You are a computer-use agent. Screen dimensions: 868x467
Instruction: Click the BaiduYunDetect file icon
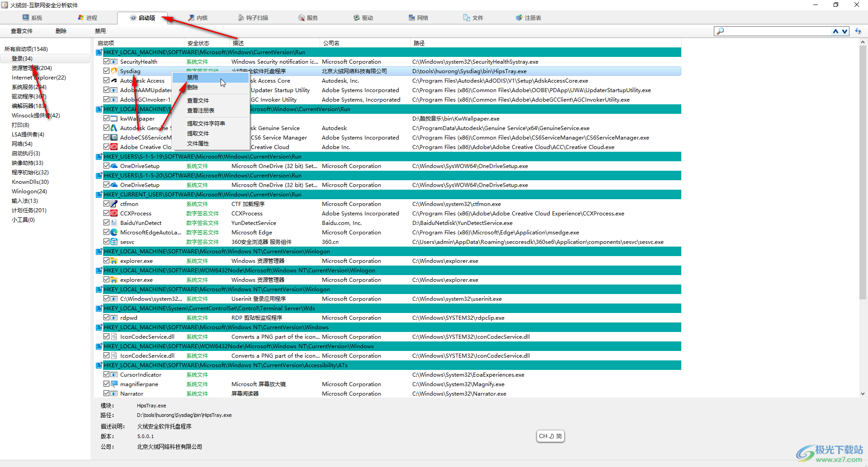pos(114,223)
